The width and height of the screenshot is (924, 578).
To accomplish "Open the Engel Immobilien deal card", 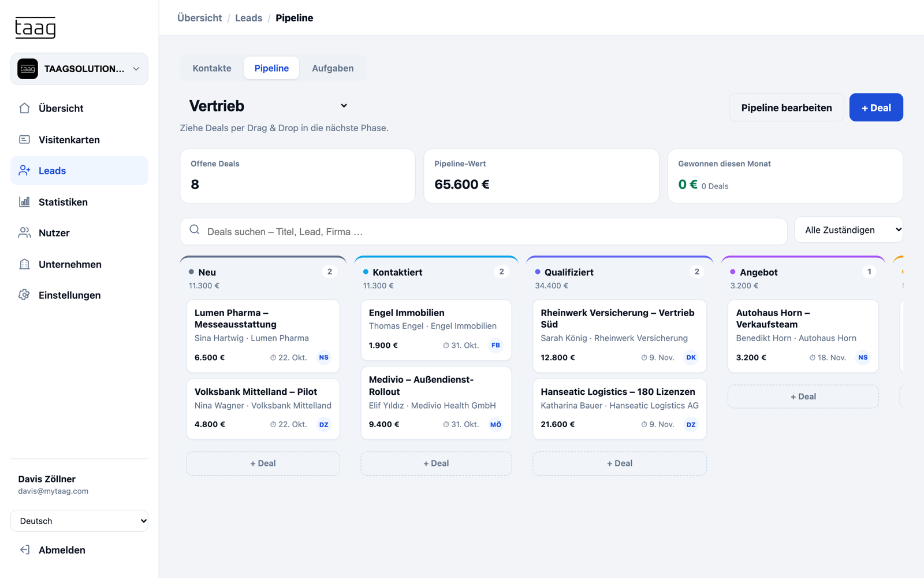I will point(436,330).
